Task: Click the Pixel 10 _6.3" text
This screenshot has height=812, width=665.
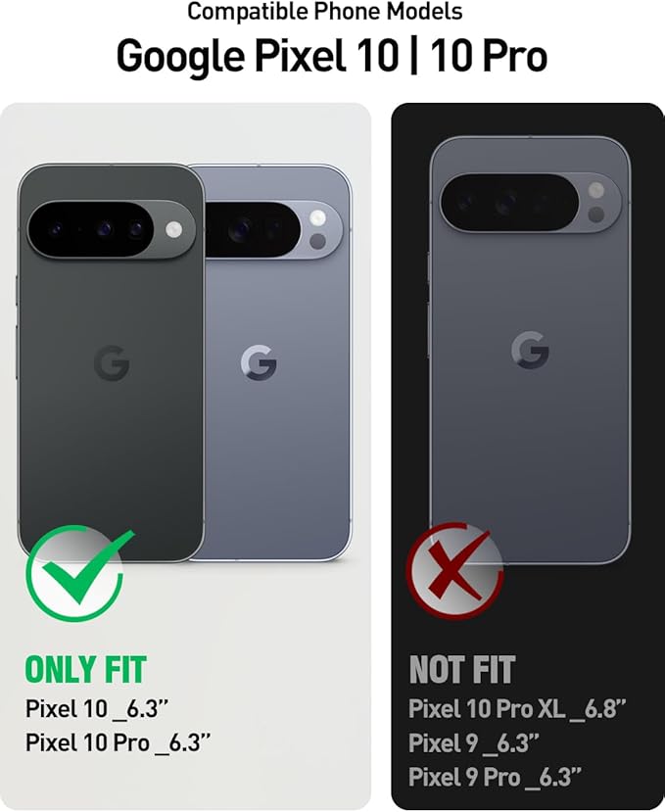Action: (x=97, y=708)
